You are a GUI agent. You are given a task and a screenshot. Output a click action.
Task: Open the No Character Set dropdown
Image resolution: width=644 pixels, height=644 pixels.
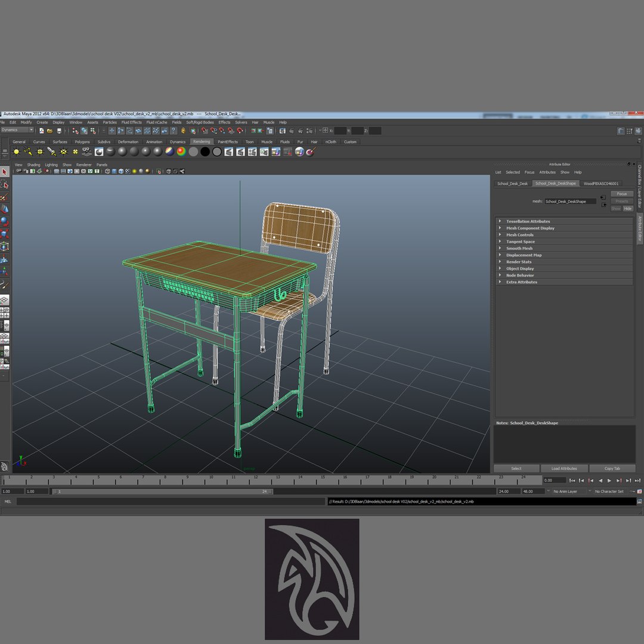pyautogui.click(x=609, y=491)
